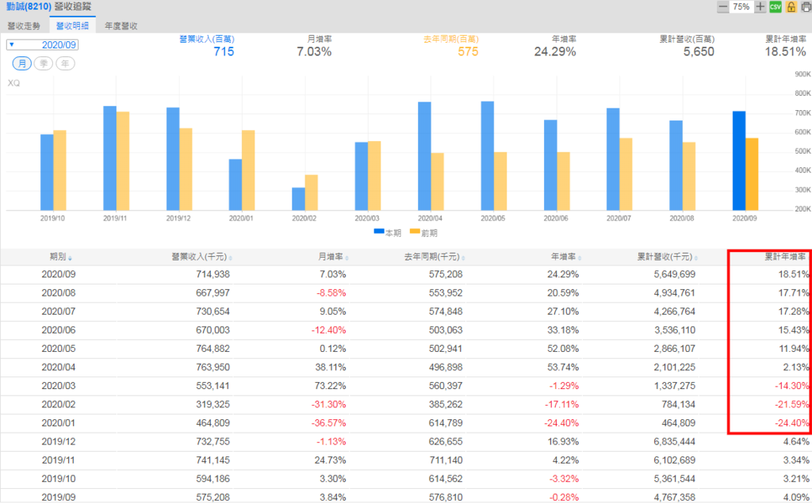Sort by 累計營收(千元) column arrow
Viewport: 812px width, 504px height.
(696, 258)
